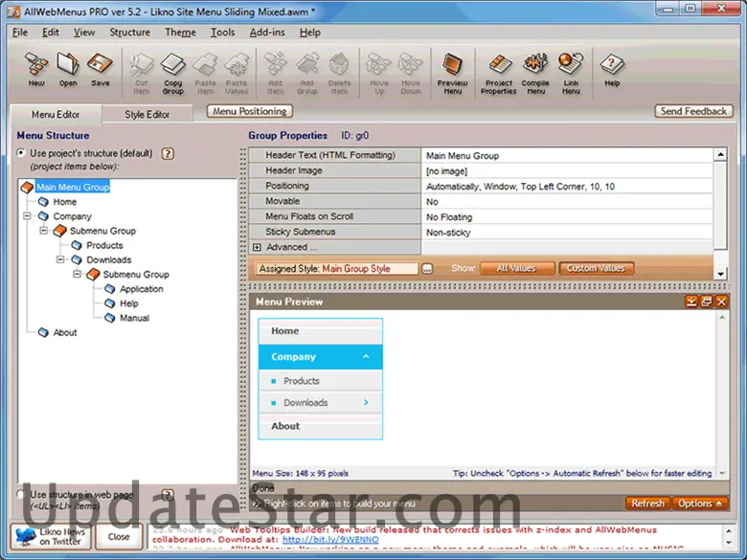Select the Main Menu Group orange icon in tree
The image size is (747, 560).
click(27, 187)
